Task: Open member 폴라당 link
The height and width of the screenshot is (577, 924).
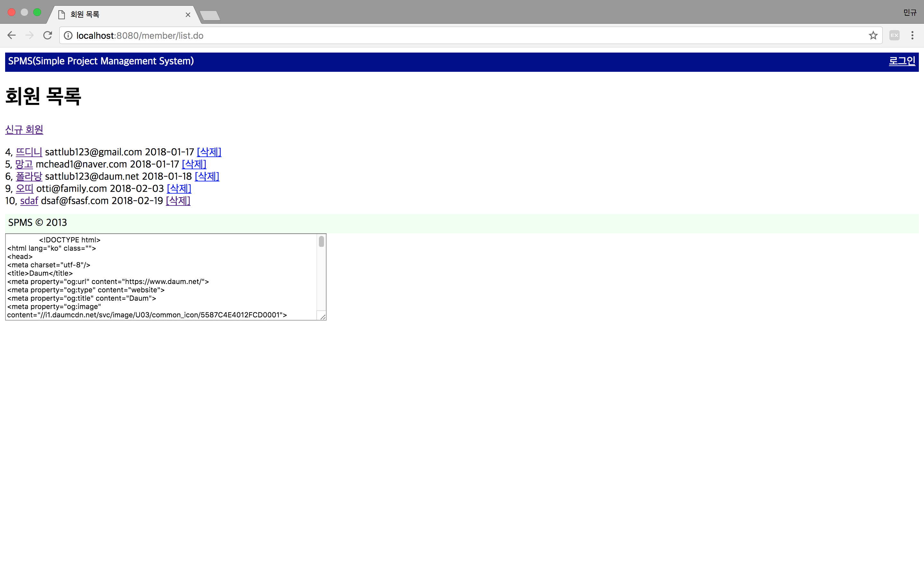Action: click(x=29, y=177)
